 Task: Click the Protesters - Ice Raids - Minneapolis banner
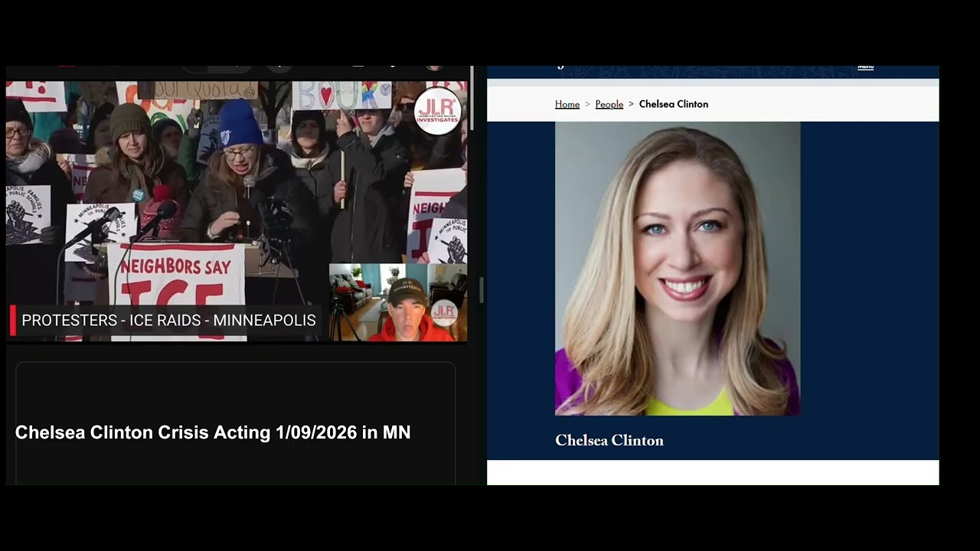coord(166,320)
